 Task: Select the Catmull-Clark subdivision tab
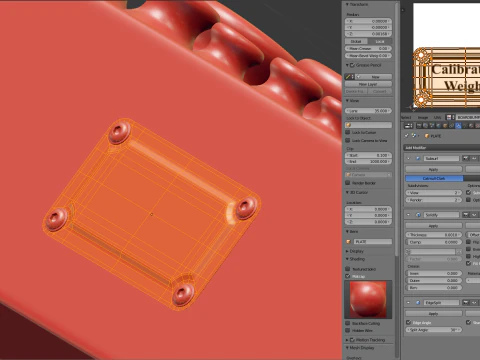[434, 178]
